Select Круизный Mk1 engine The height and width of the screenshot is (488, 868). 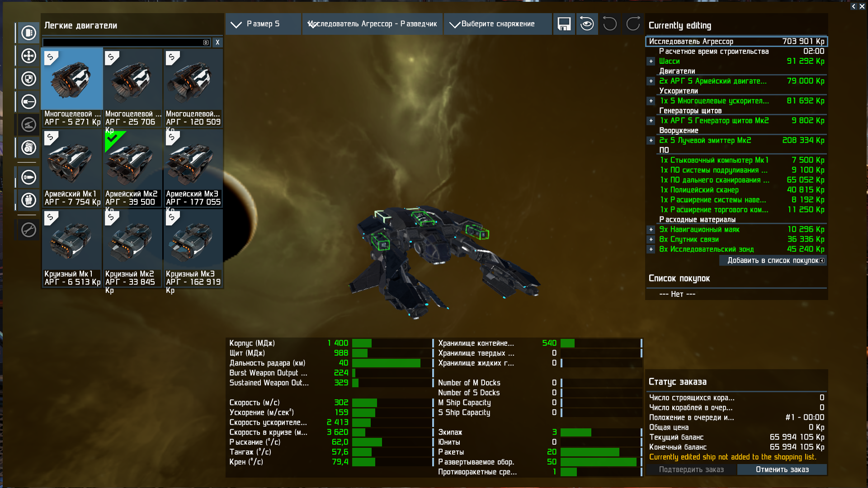point(72,248)
